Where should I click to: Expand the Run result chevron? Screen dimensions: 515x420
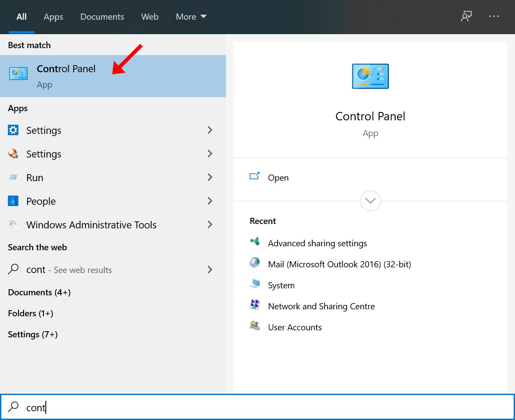(x=210, y=177)
